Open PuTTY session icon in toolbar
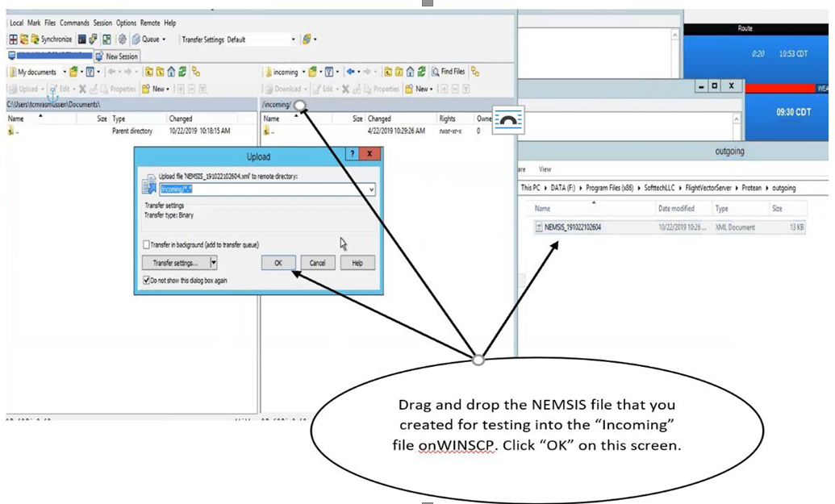This screenshot has width=835, height=504. coord(94,40)
